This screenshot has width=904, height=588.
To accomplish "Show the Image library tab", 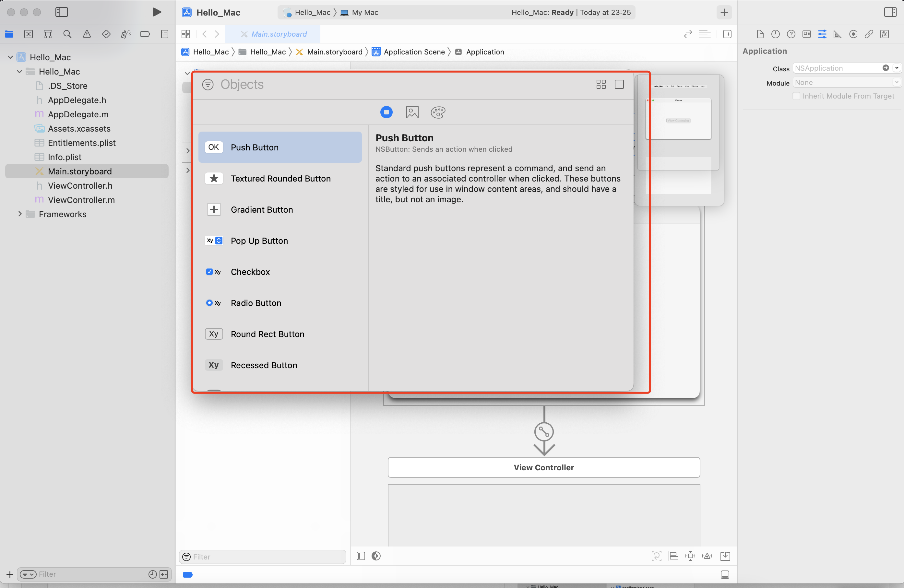I will tap(412, 112).
